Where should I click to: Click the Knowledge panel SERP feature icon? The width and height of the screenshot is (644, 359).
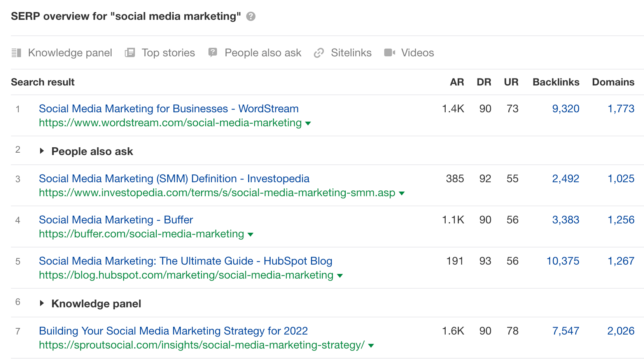click(x=16, y=52)
